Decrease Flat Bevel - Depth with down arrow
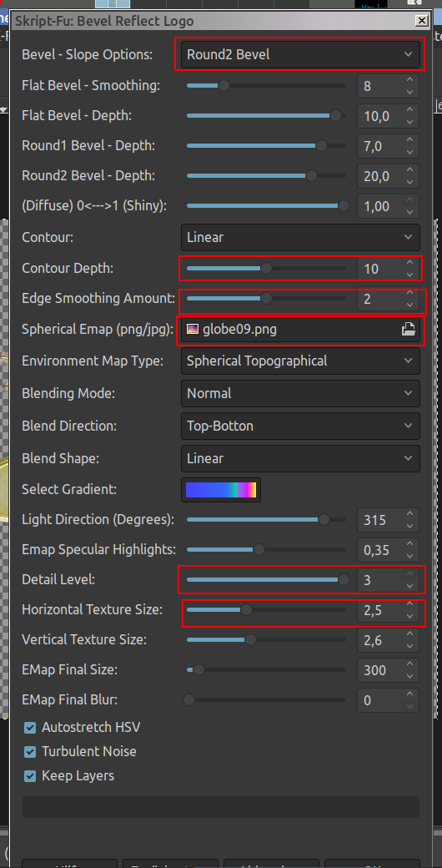This screenshot has height=868, width=442. coord(409,122)
